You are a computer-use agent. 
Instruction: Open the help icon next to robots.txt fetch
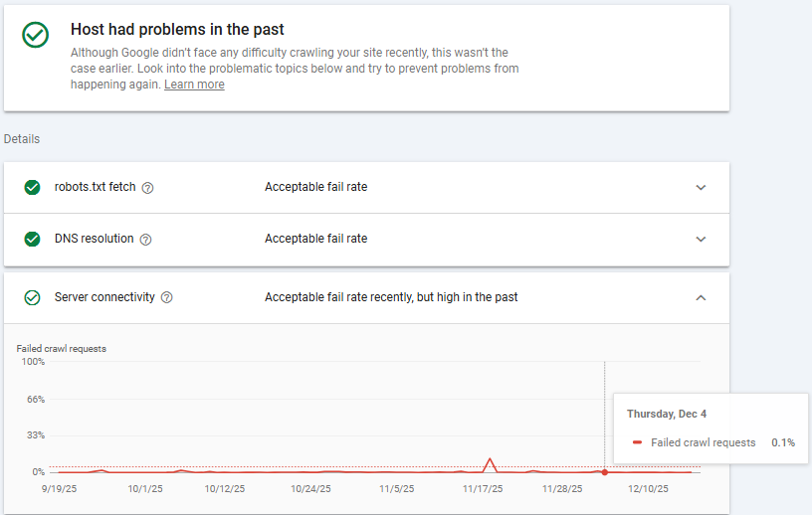(x=147, y=188)
